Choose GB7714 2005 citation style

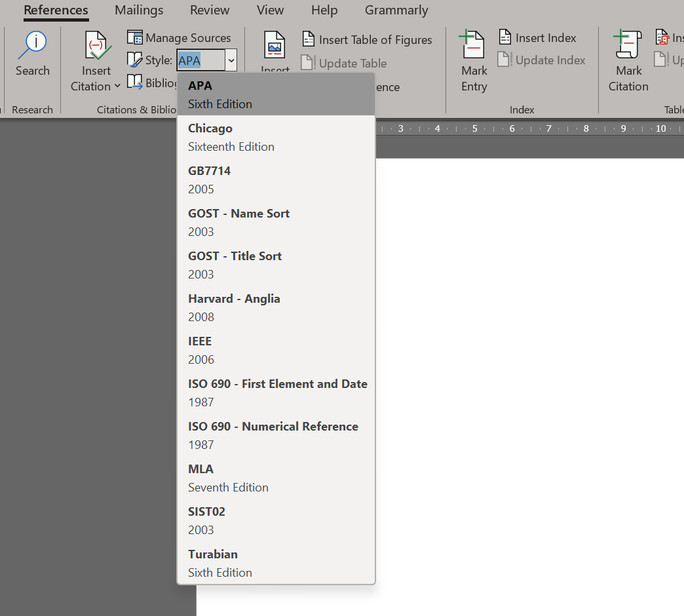[x=276, y=180]
